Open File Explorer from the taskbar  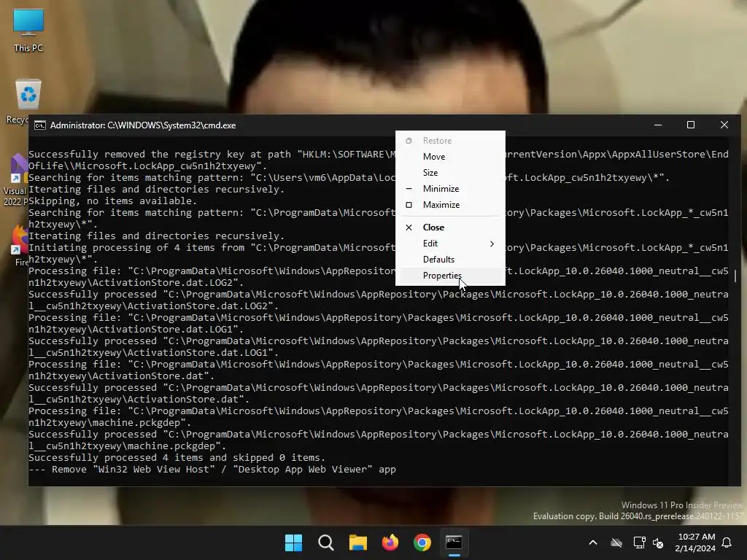click(357, 542)
